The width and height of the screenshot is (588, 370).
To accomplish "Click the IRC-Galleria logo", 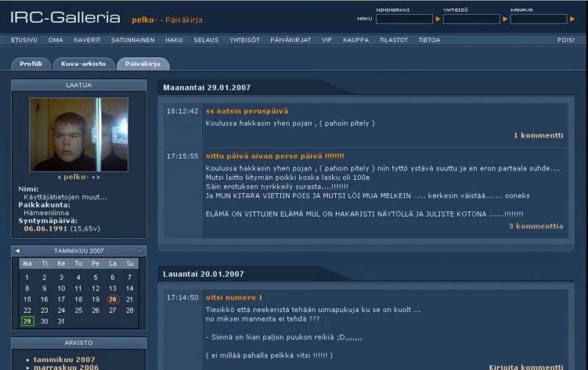I will 65,18.
